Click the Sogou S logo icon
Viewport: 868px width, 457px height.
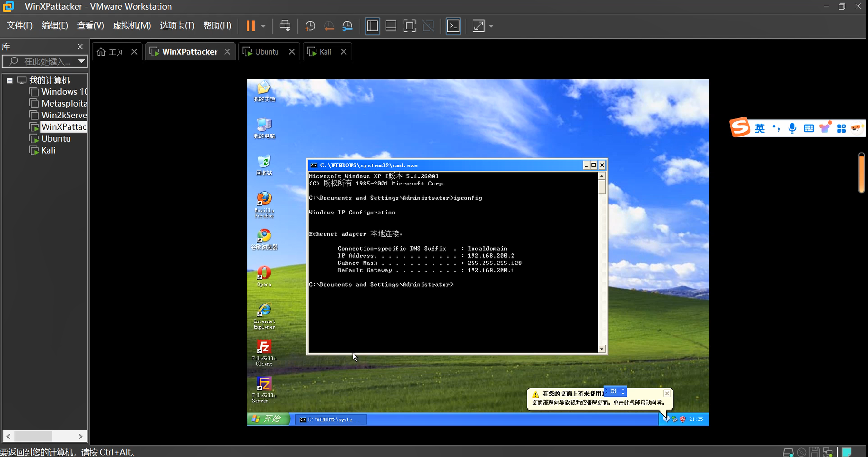740,127
